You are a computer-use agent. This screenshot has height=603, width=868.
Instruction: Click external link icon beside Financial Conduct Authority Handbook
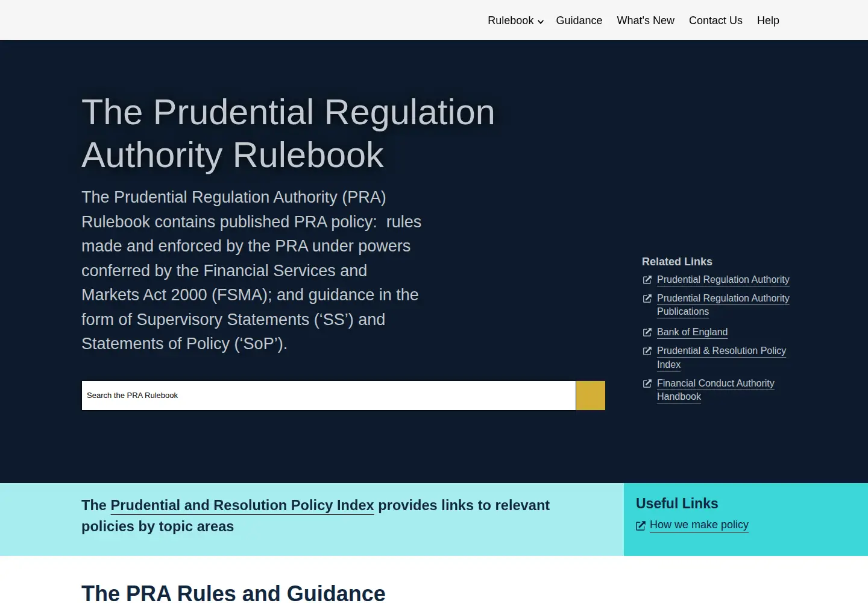pyautogui.click(x=647, y=384)
